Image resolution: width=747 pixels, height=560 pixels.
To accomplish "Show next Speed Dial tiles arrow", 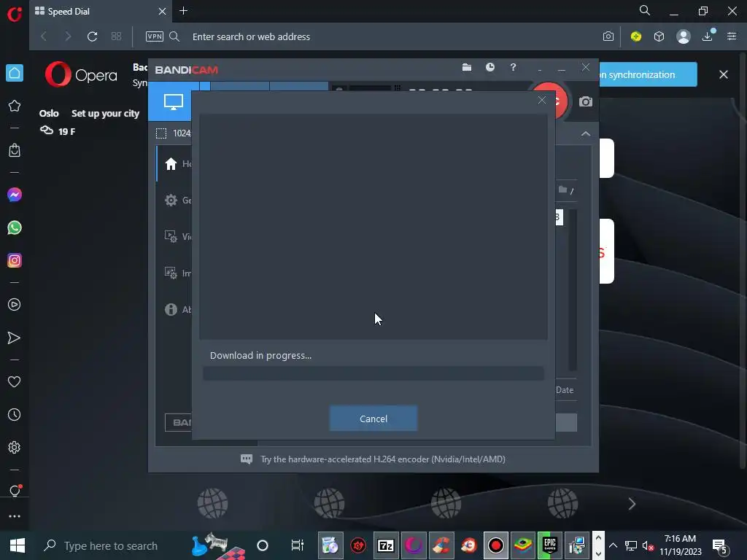I will point(632,504).
